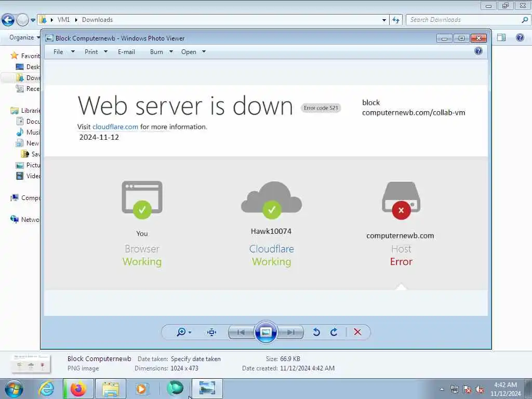Select Downloads in the navigation pane
Viewport: 532px width, 399px height.
(x=28, y=78)
